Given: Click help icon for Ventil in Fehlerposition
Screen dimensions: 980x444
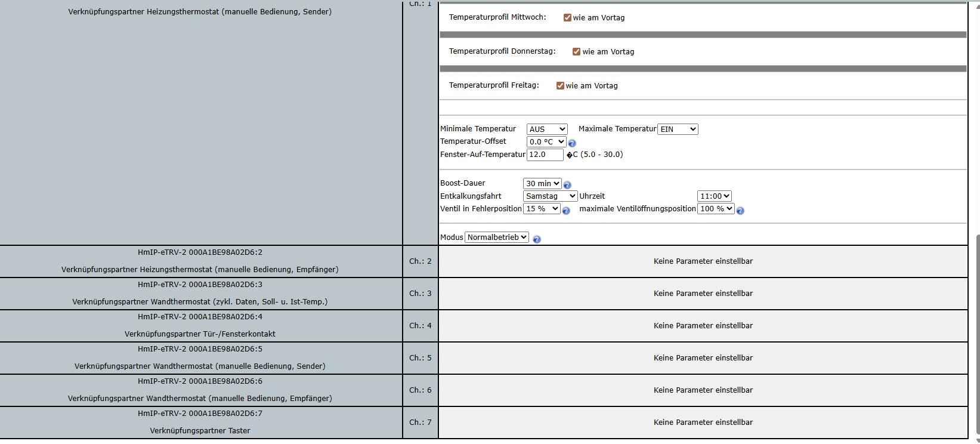Looking at the screenshot, I should click(566, 211).
